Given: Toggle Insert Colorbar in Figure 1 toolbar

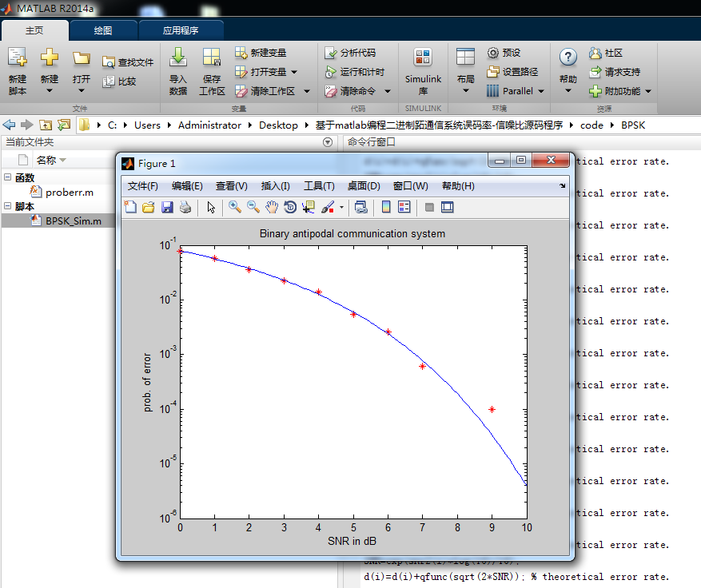Looking at the screenshot, I should pyautogui.click(x=386, y=207).
